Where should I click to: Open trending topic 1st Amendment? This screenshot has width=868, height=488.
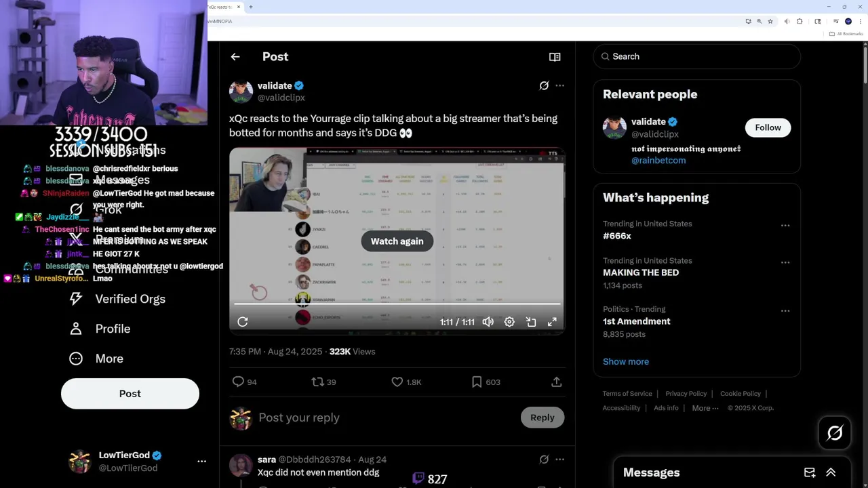[x=637, y=321]
